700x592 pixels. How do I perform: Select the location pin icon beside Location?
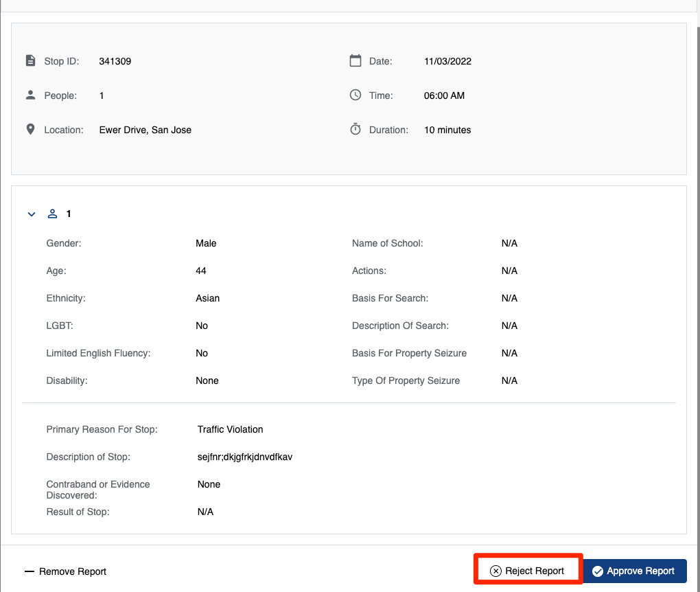coord(31,128)
